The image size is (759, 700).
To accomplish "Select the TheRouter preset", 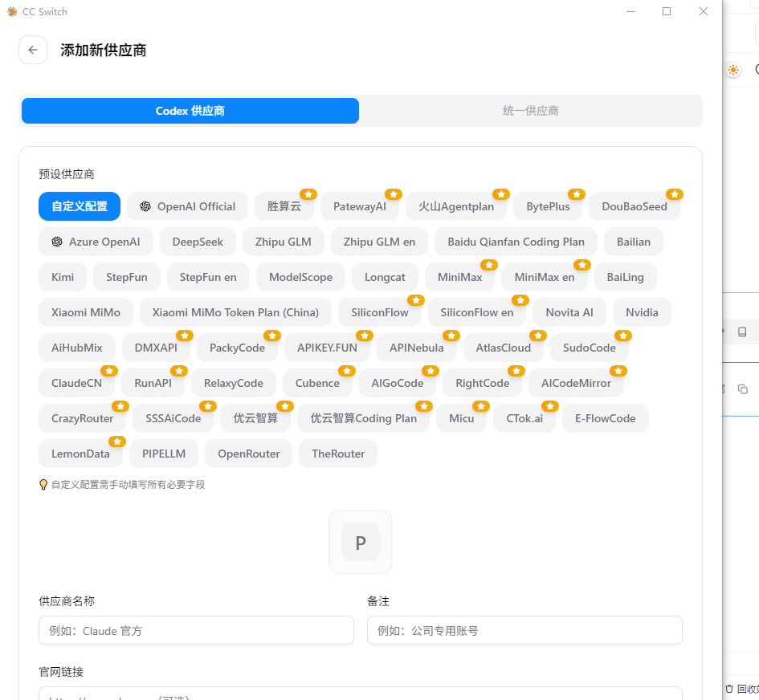I will pos(338,454).
